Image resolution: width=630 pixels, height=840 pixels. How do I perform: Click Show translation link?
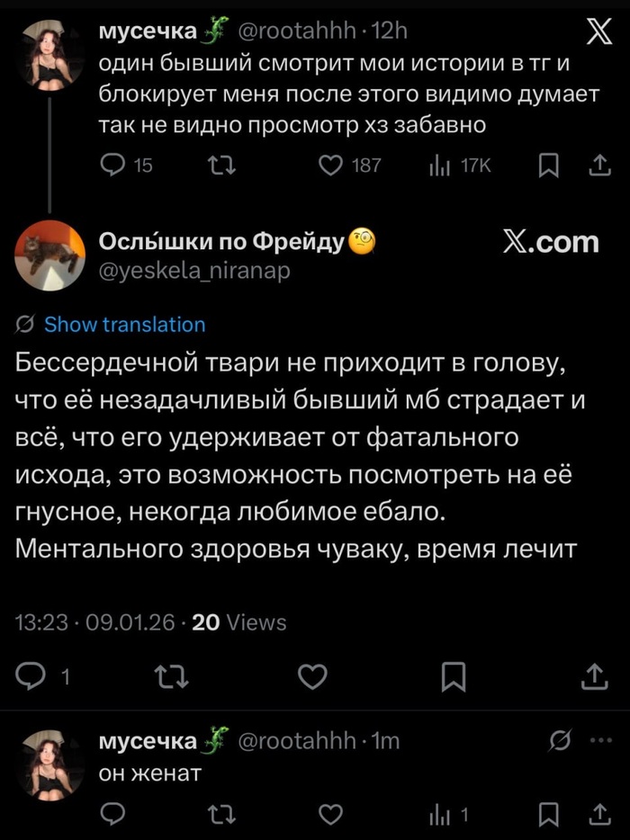click(x=124, y=325)
